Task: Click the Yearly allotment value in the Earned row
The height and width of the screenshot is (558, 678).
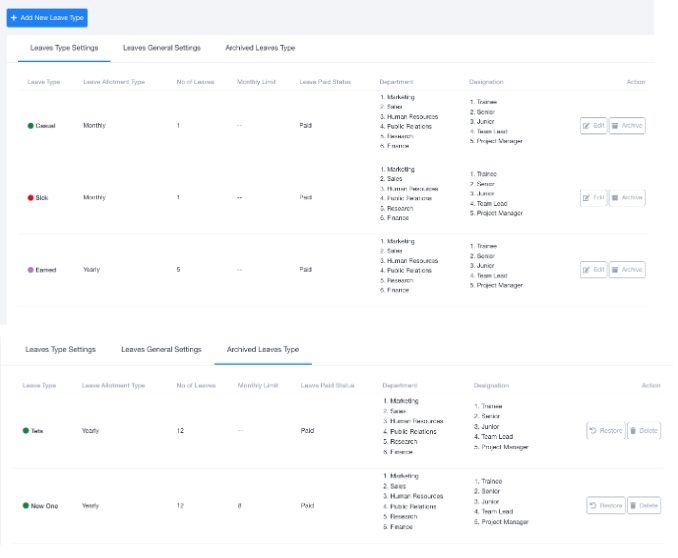Action: (92, 269)
